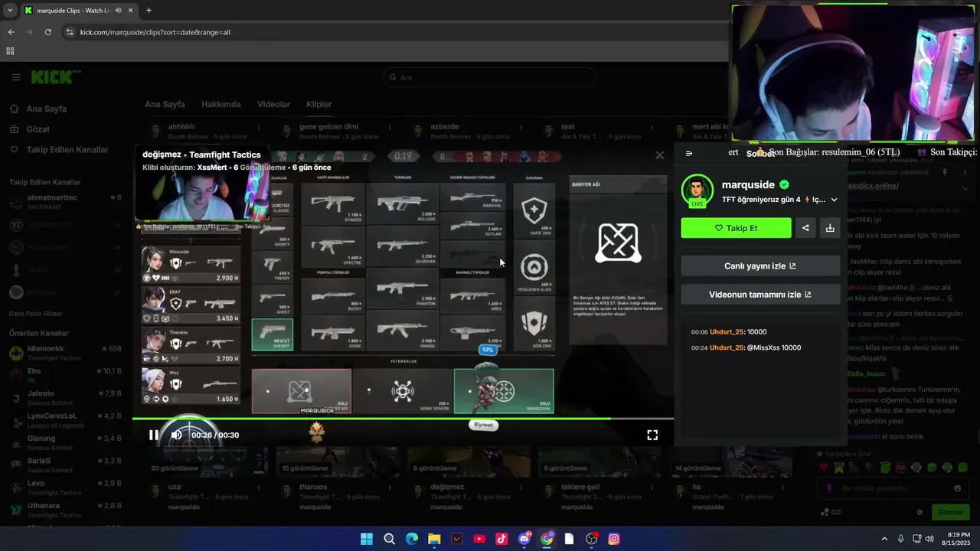This screenshot has height=551, width=980.
Task: Open Windows taskbar search
Action: tap(389, 539)
